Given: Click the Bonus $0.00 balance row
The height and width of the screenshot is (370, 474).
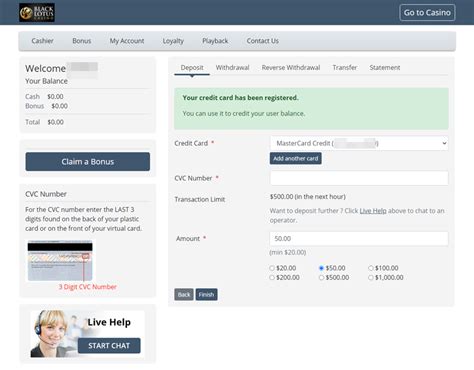Looking at the screenshot, I should [46, 106].
